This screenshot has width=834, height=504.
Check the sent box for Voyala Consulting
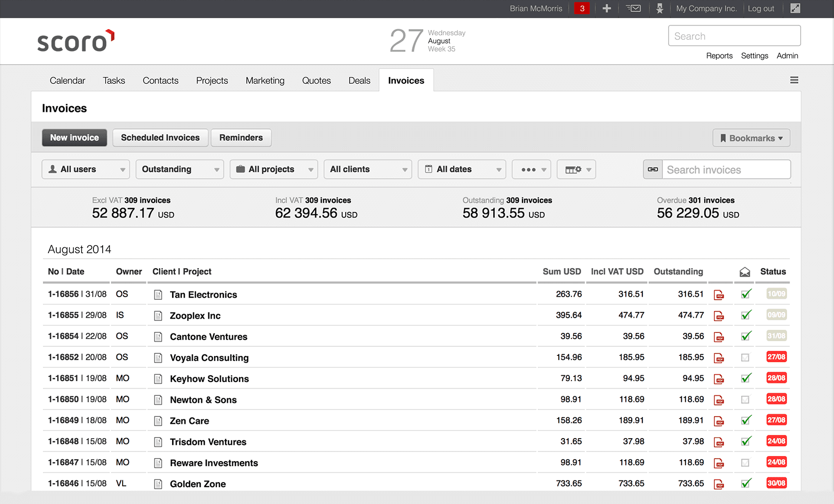click(745, 357)
